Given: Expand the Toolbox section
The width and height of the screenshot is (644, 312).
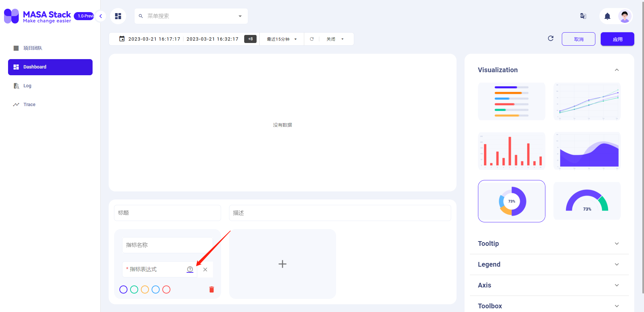Looking at the screenshot, I should [549, 306].
